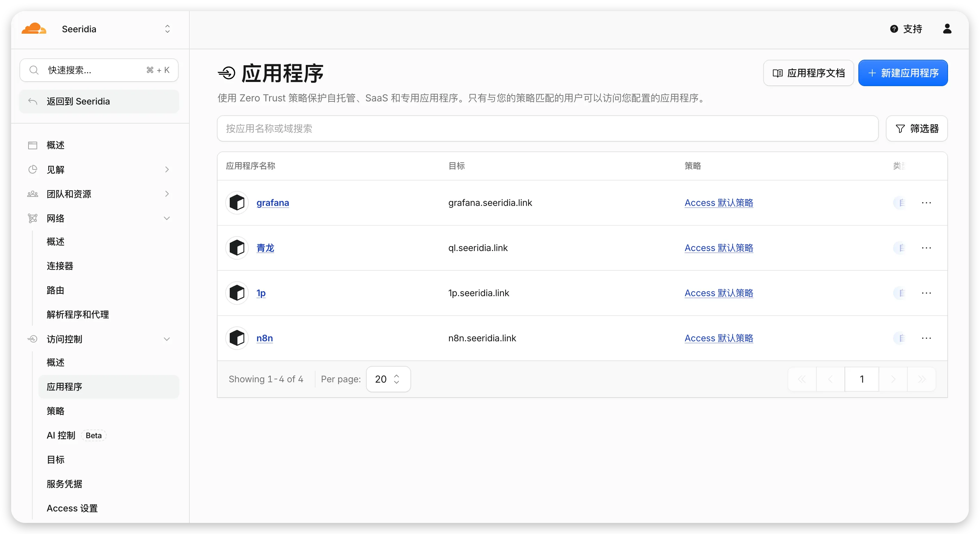Screen dimensions: 980x534
Task: Open 解析程序和代理 in sidebar
Action: [x=77, y=315]
